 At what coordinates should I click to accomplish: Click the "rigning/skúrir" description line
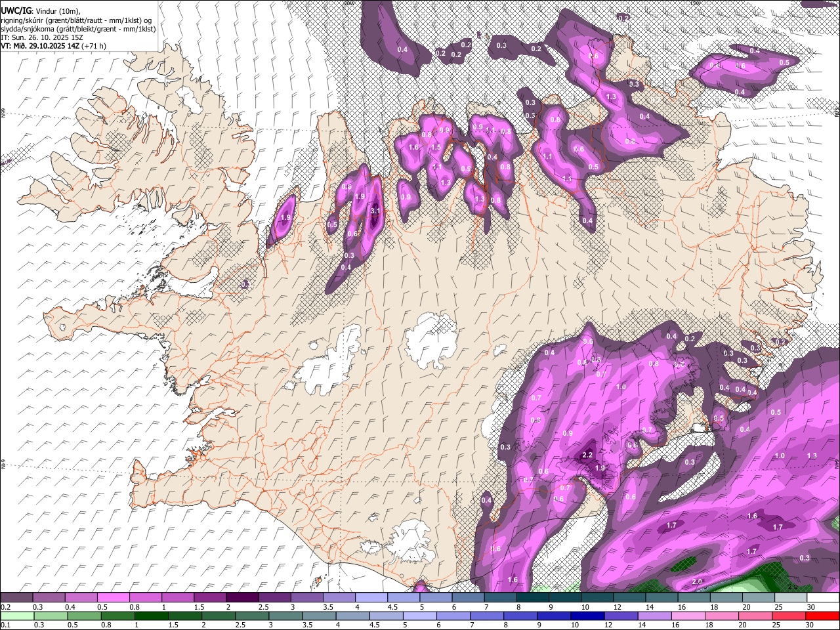pyautogui.click(x=76, y=21)
